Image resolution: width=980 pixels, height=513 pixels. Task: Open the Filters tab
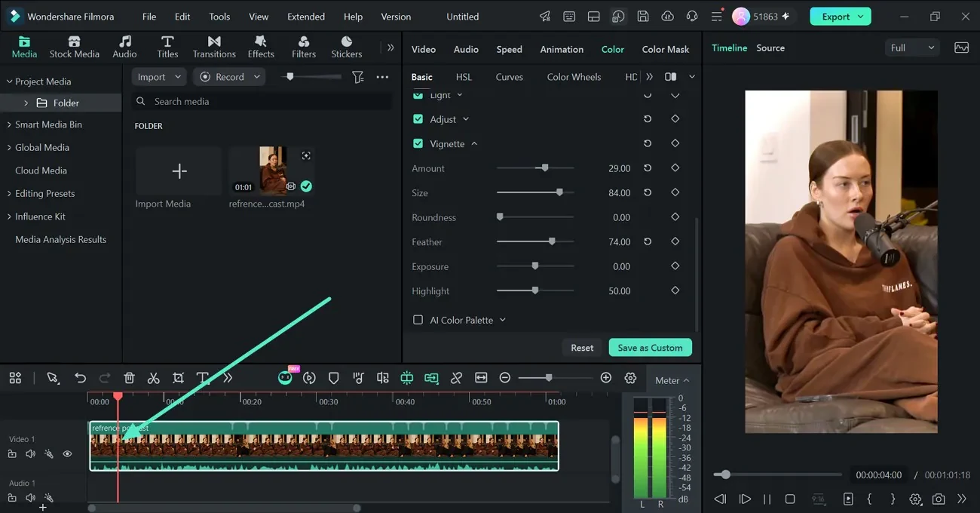(x=304, y=47)
